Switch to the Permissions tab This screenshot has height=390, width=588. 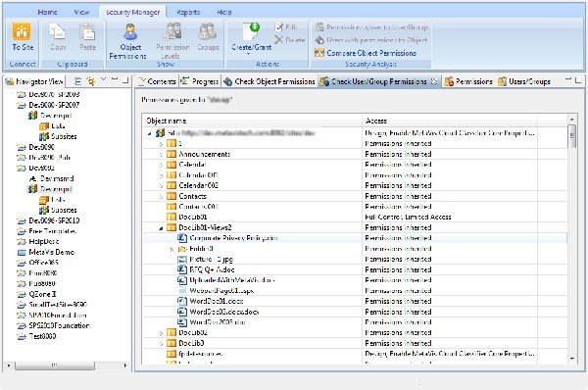point(468,81)
